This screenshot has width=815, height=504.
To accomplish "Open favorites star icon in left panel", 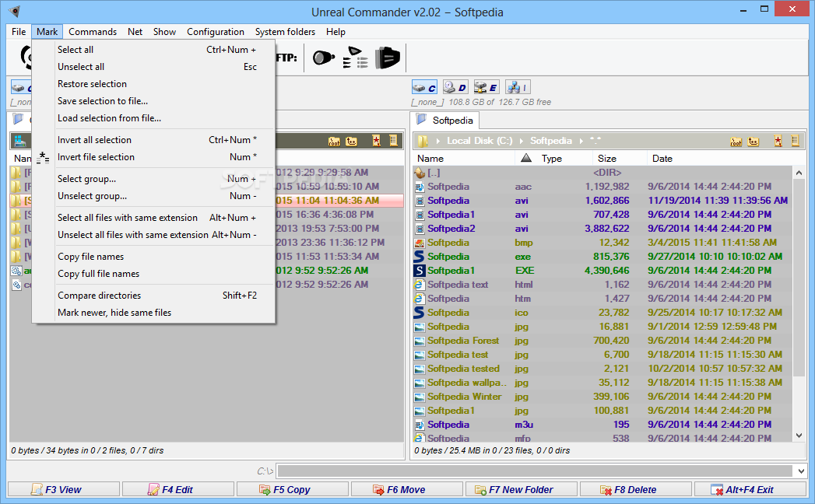I will (x=376, y=141).
